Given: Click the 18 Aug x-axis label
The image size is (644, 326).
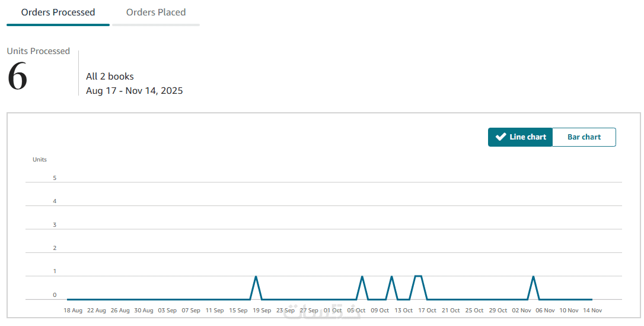Looking at the screenshot, I should pyautogui.click(x=73, y=311).
